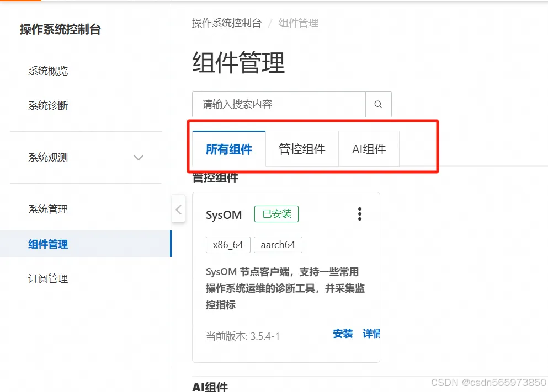This screenshot has width=548, height=392.
Task: Click the 安装 link on SysOM card
Action: (343, 334)
